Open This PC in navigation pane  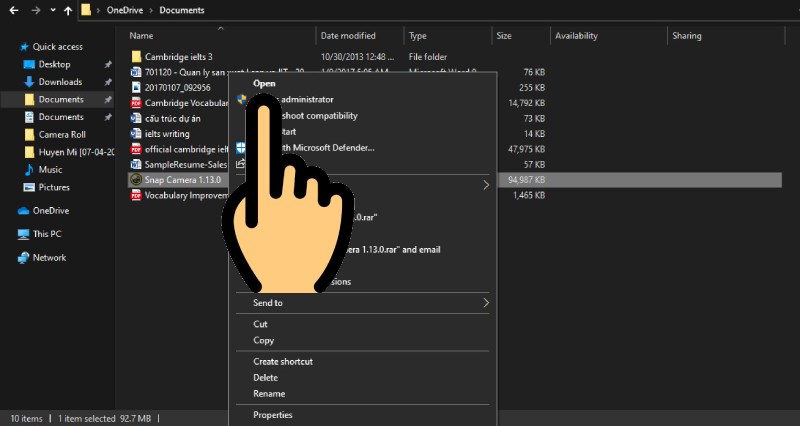(47, 234)
